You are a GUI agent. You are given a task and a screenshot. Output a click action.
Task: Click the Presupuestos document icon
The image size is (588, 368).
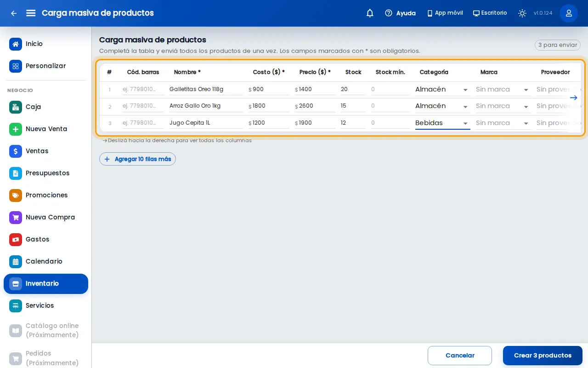point(16,173)
